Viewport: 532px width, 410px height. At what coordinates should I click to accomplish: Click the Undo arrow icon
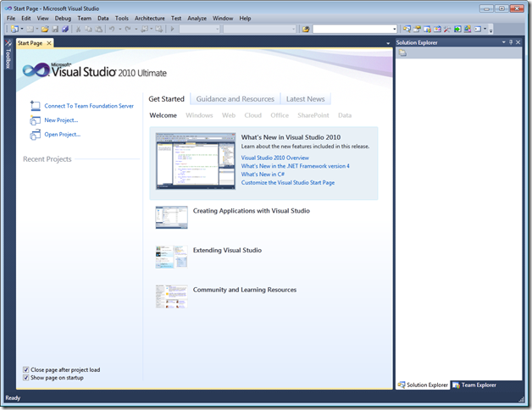tap(112, 29)
